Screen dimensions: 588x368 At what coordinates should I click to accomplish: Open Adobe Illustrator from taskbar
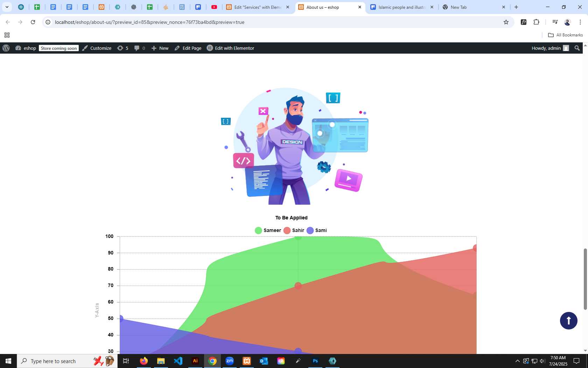(195, 361)
